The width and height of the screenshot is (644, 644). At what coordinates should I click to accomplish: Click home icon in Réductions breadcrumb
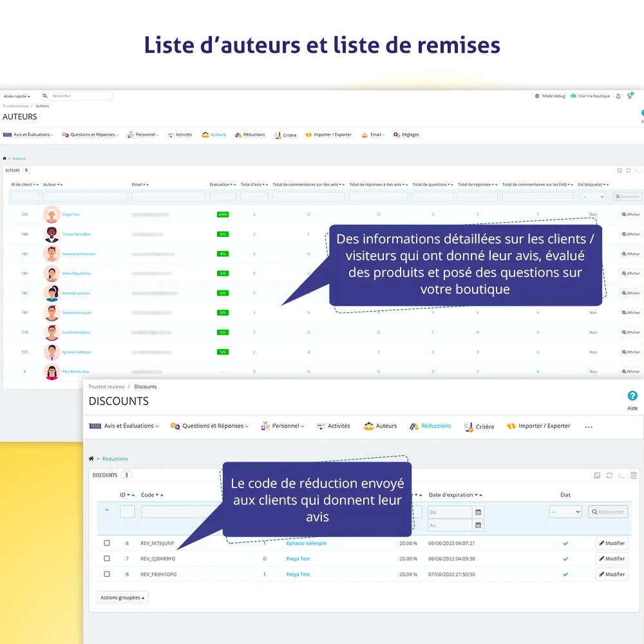click(x=91, y=459)
